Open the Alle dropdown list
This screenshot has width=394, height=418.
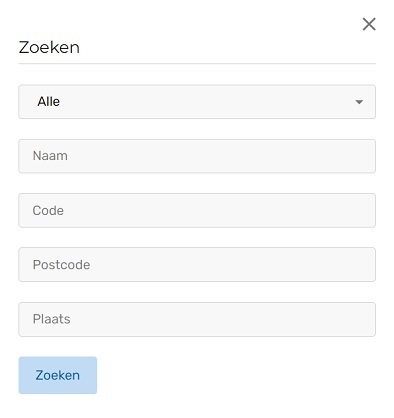click(197, 102)
